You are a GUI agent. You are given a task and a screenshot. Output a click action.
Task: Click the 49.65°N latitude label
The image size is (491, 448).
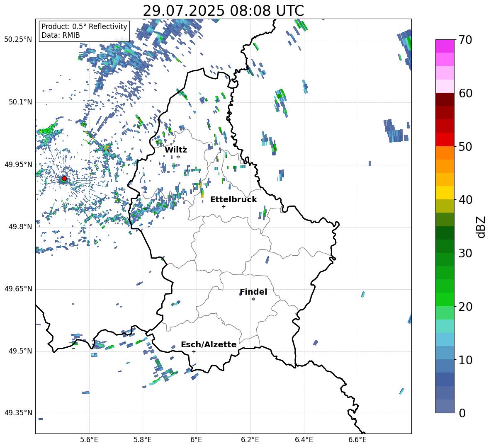pyautogui.click(x=18, y=289)
